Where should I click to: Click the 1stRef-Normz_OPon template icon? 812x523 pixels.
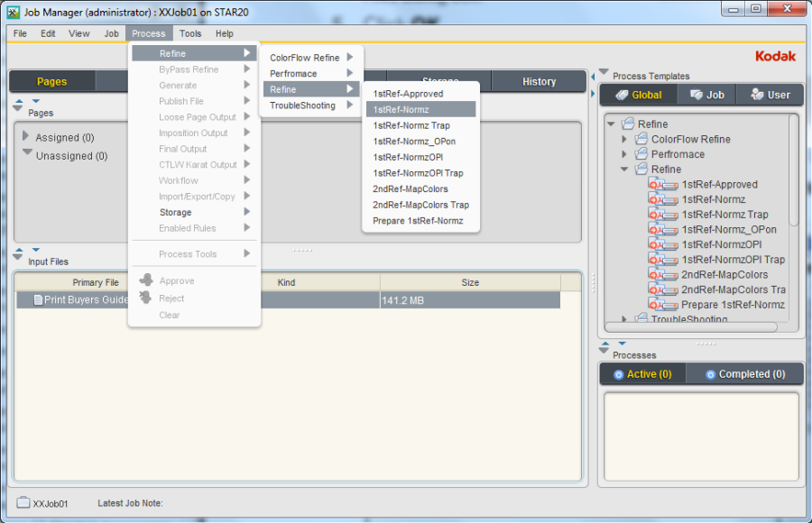point(663,230)
